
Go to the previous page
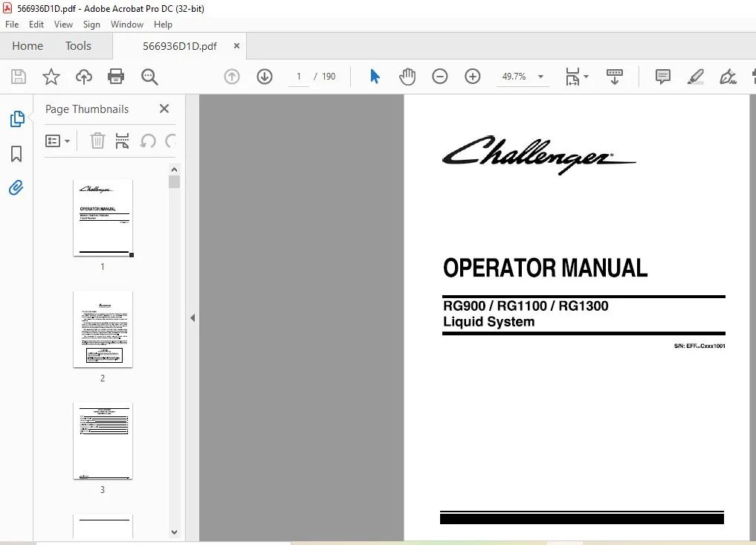pos(232,77)
